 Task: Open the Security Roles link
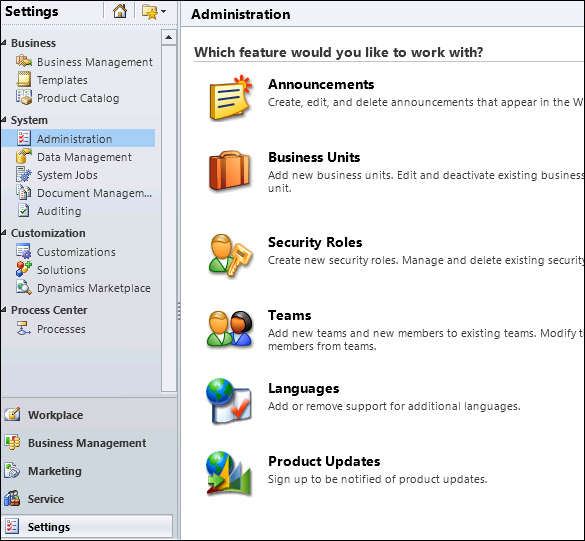point(315,243)
